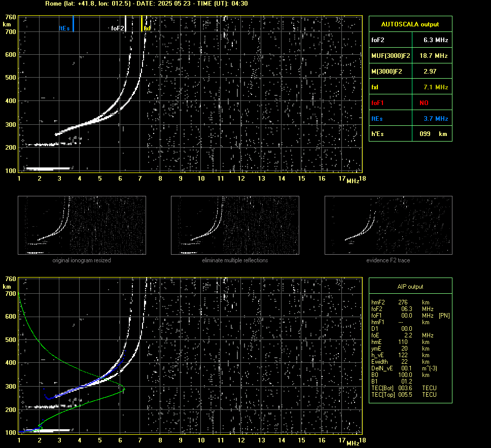Select the DelN_vE 00.1 row
Image resolution: width=491 pixels, height=448 pixels.
click(404, 368)
